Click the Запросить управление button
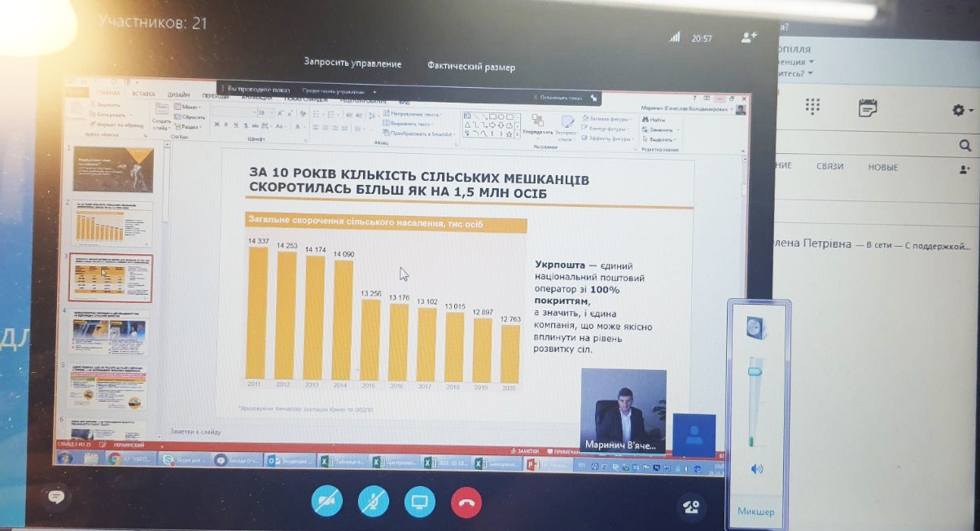The width and height of the screenshot is (980, 531). [352, 63]
